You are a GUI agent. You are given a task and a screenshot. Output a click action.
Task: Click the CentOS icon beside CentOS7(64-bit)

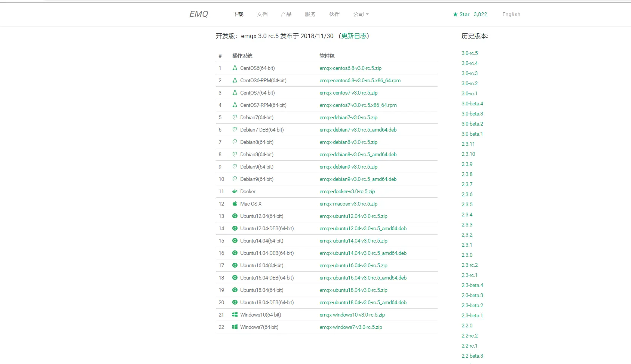pyautogui.click(x=235, y=93)
